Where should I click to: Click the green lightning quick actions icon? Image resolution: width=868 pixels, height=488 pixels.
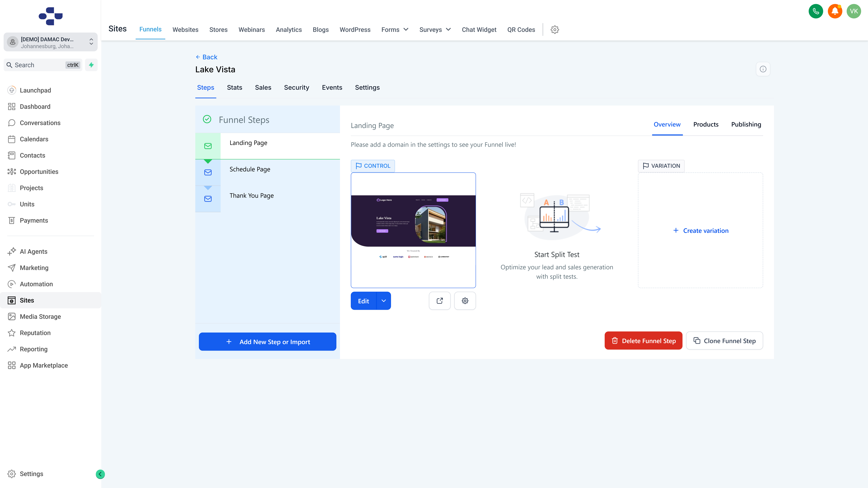click(91, 65)
